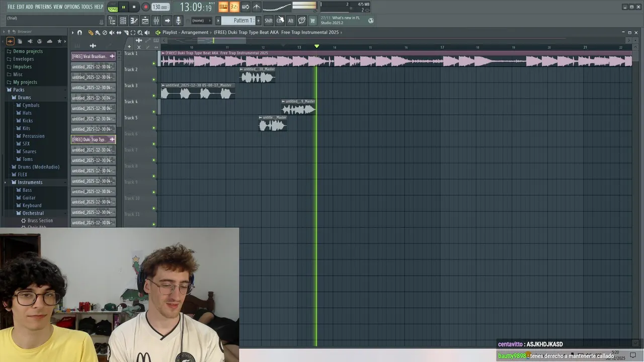Open the browser's star favorites tab

click(59, 41)
